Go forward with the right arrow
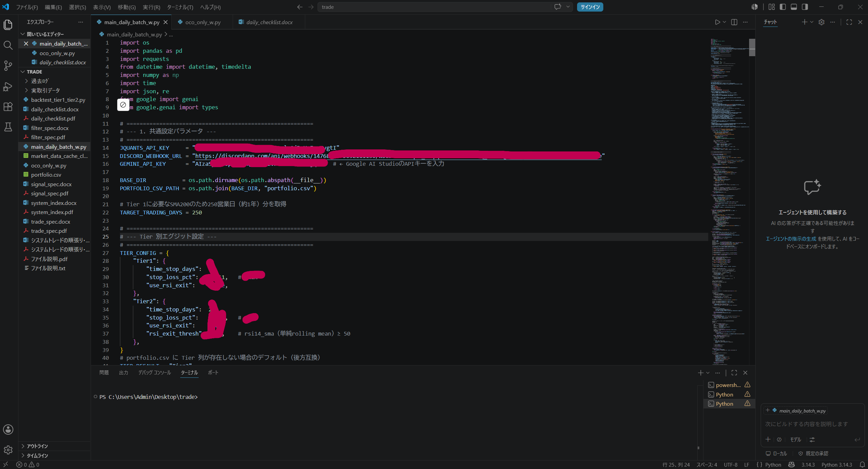 tap(311, 7)
